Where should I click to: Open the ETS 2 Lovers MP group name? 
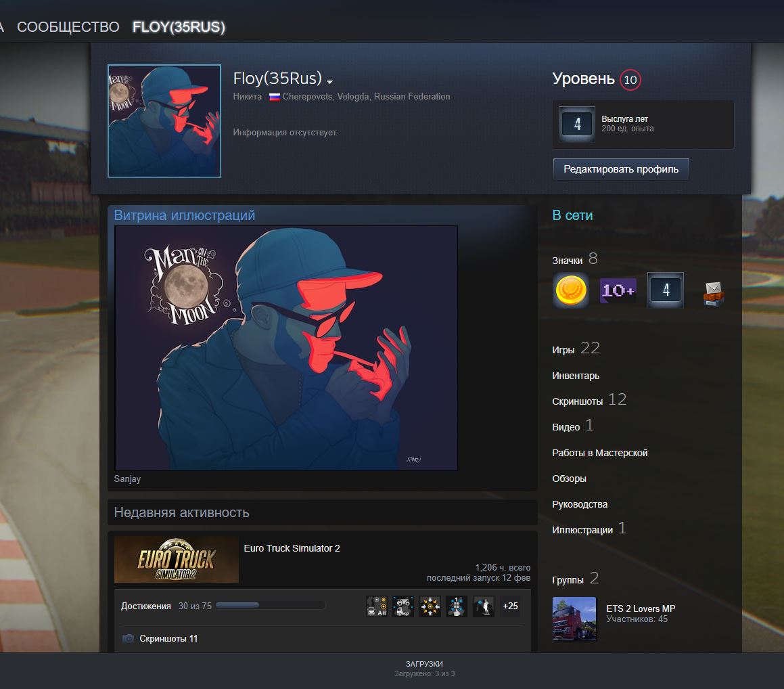coord(641,608)
